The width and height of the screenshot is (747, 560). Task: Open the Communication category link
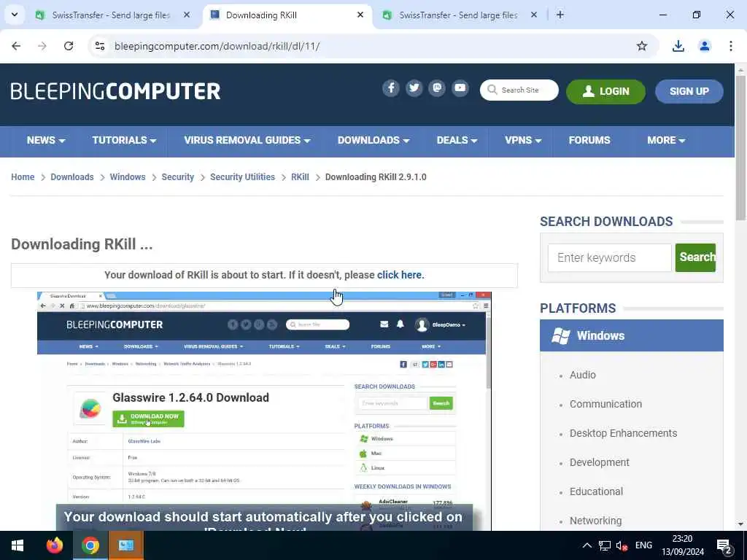click(605, 404)
